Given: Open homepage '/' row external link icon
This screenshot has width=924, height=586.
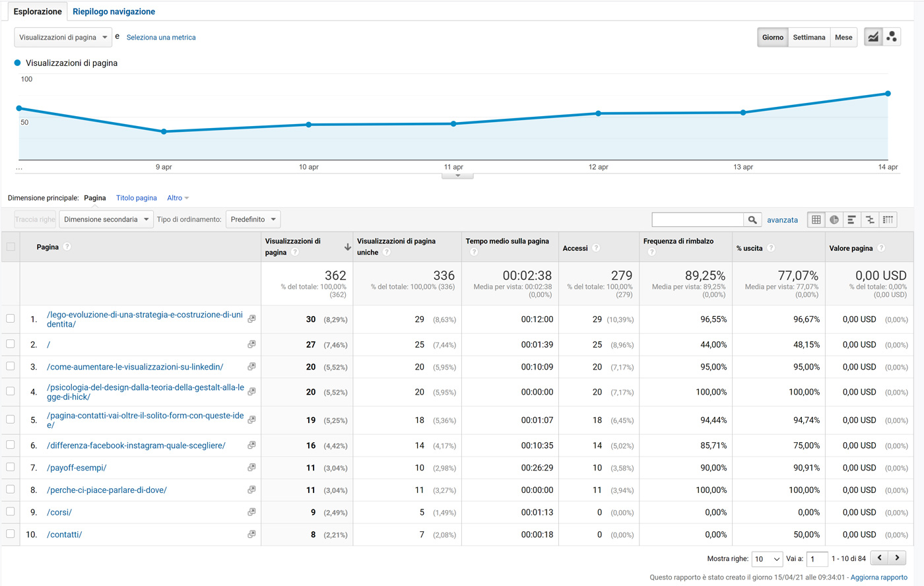Looking at the screenshot, I should coord(251,344).
